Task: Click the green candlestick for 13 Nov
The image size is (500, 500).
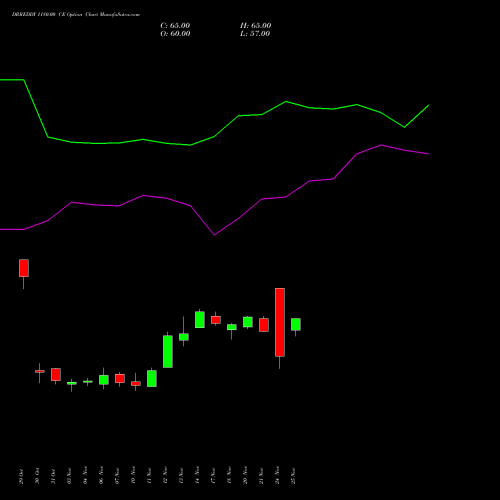Action: (x=184, y=337)
